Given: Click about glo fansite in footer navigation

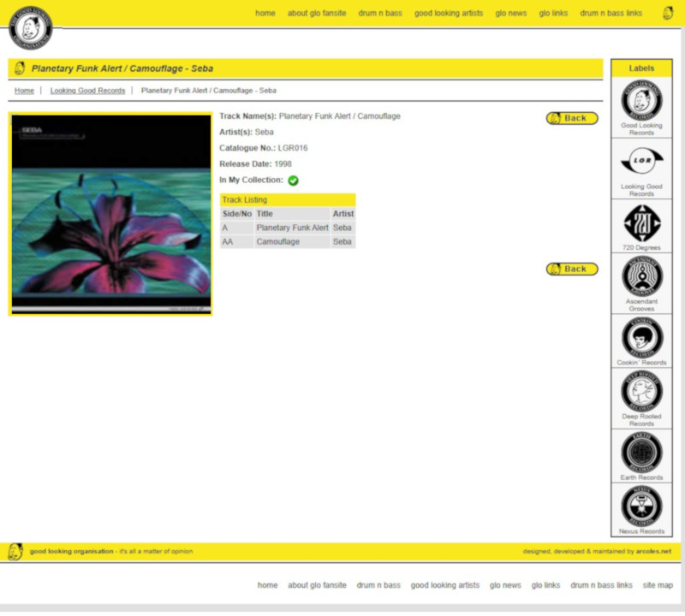Looking at the screenshot, I should [x=317, y=585].
